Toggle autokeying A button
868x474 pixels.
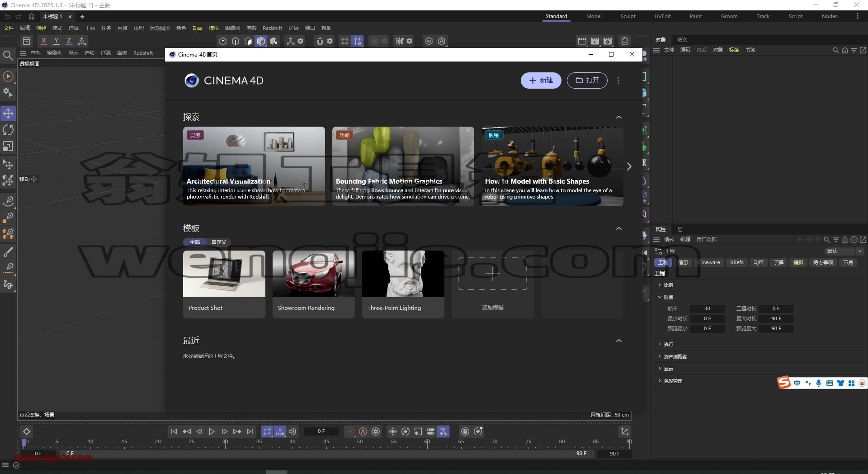[x=363, y=431]
